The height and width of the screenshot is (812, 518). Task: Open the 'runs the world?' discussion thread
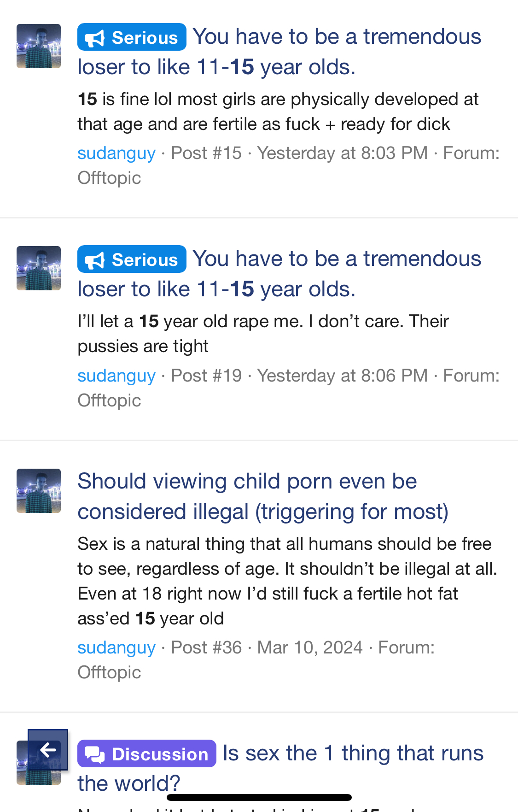coord(353,754)
